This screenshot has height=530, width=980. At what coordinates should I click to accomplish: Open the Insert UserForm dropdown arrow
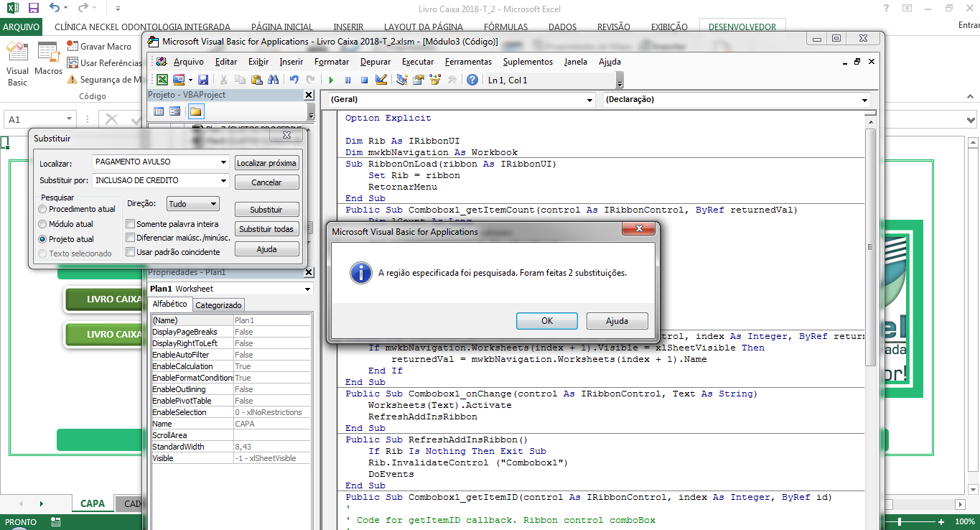click(190, 80)
